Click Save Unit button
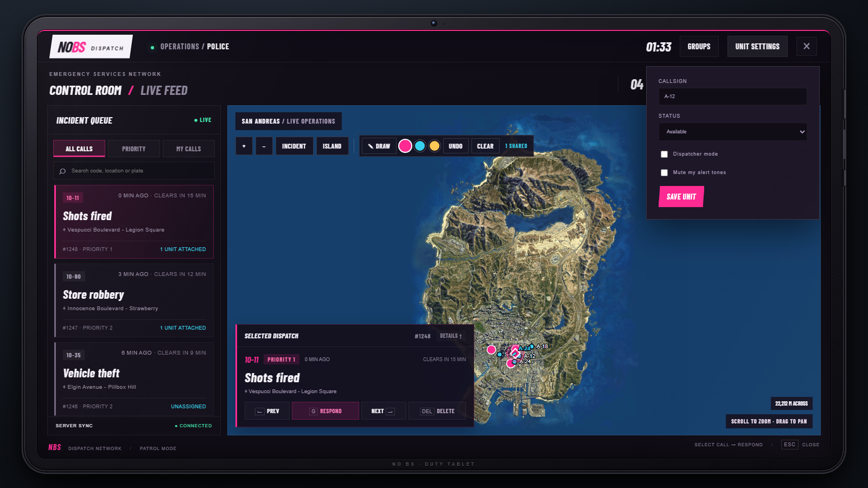Image resolution: width=868 pixels, height=488 pixels. pos(681,197)
